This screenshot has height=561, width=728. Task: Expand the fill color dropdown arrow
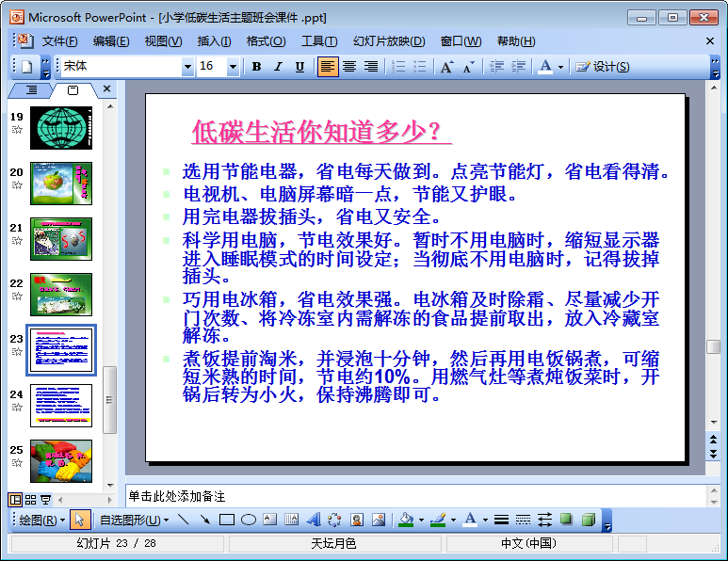[421, 520]
